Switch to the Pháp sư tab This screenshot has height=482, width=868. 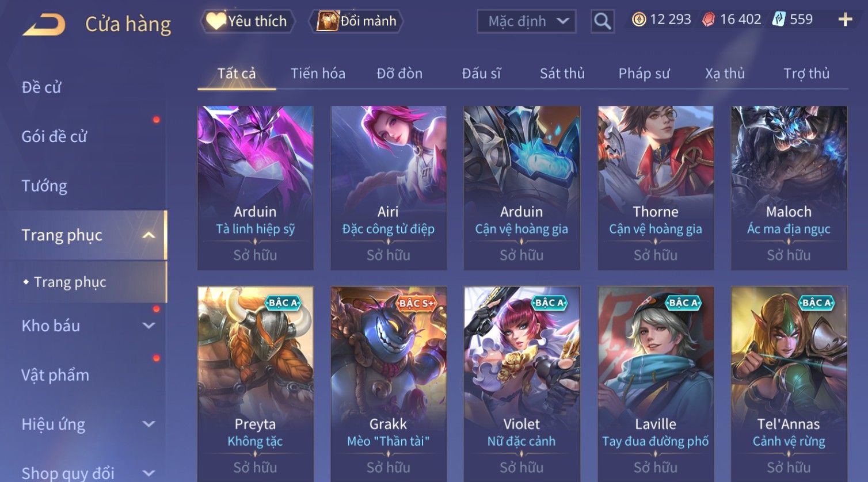pyautogui.click(x=644, y=74)
